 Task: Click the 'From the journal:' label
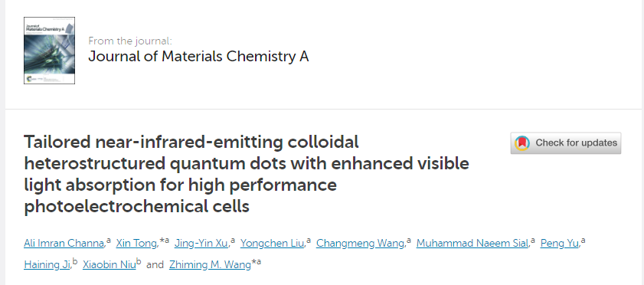[x=130, y=41]
